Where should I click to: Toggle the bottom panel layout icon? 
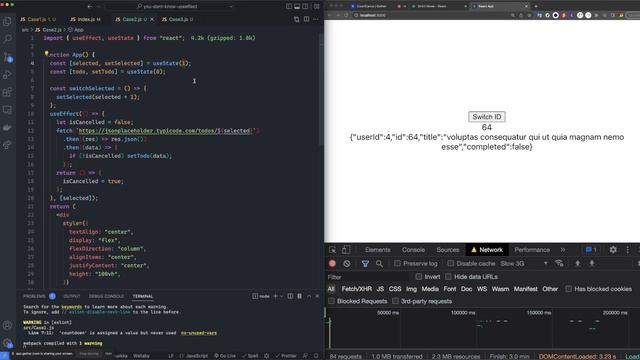pos(297,6)
